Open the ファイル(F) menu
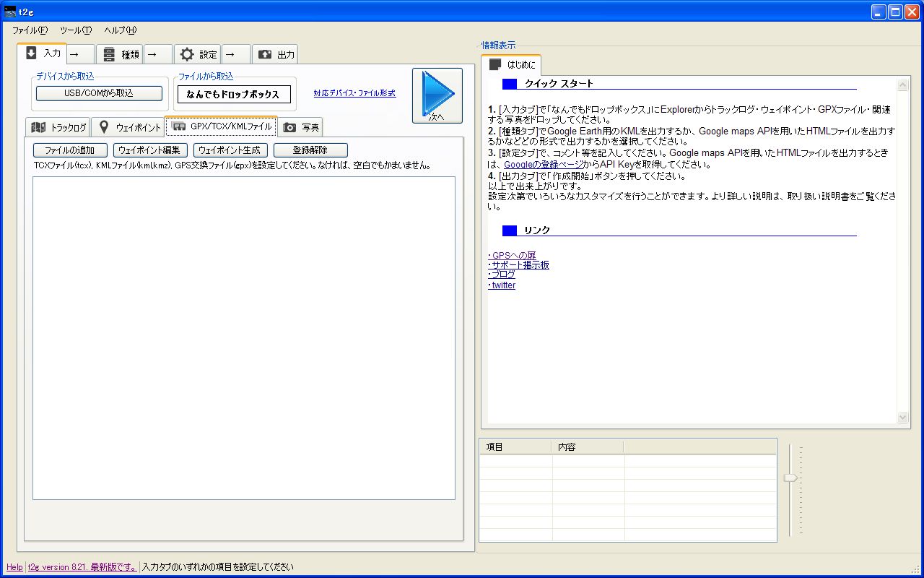This screenshot has height=578, width=924. coord(30,30)
